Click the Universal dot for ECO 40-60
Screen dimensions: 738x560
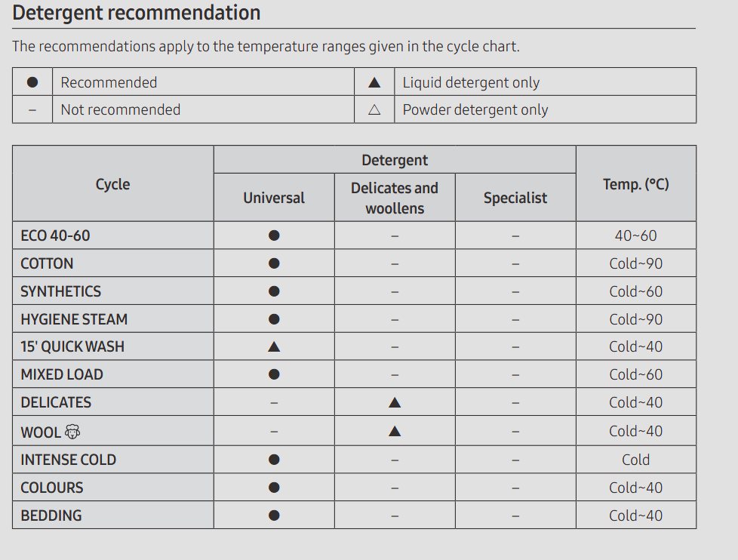(274, 235)
